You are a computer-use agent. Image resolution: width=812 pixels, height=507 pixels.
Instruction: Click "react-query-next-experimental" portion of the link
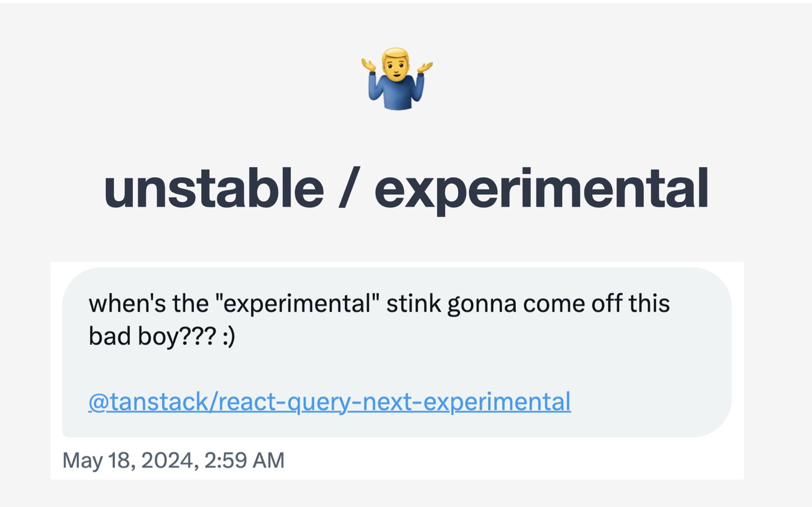click(x=395, y=401)
